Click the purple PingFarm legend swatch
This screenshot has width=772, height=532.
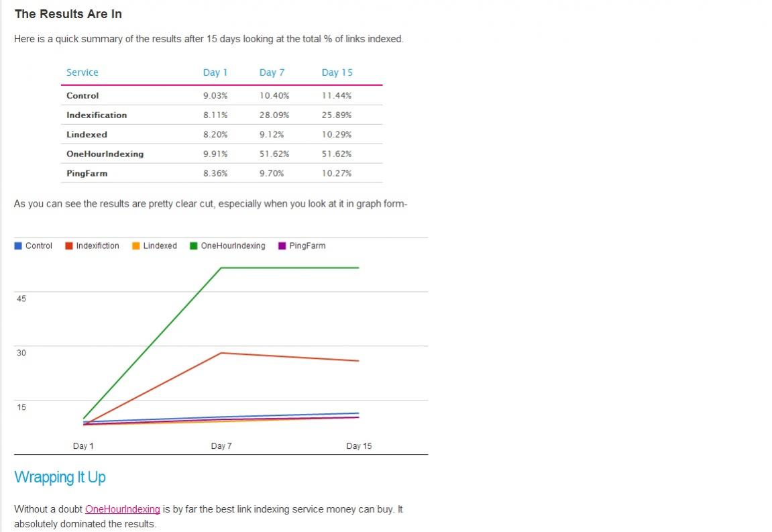coord(282,246)
